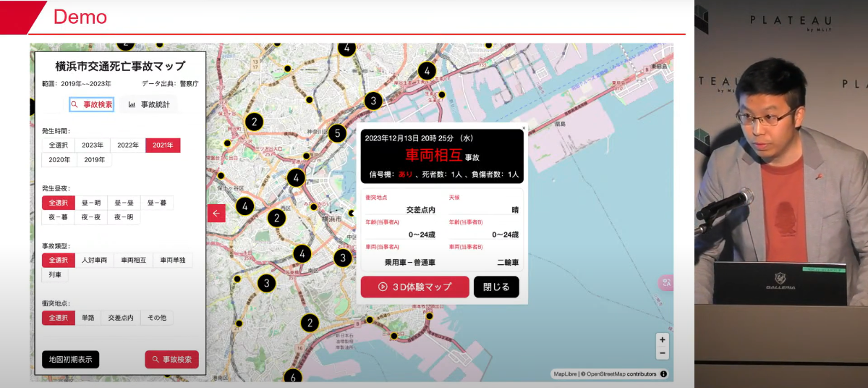Select the 2020年 year filter
The width and height of the screenshot is (868, 388).
(60, 159)
